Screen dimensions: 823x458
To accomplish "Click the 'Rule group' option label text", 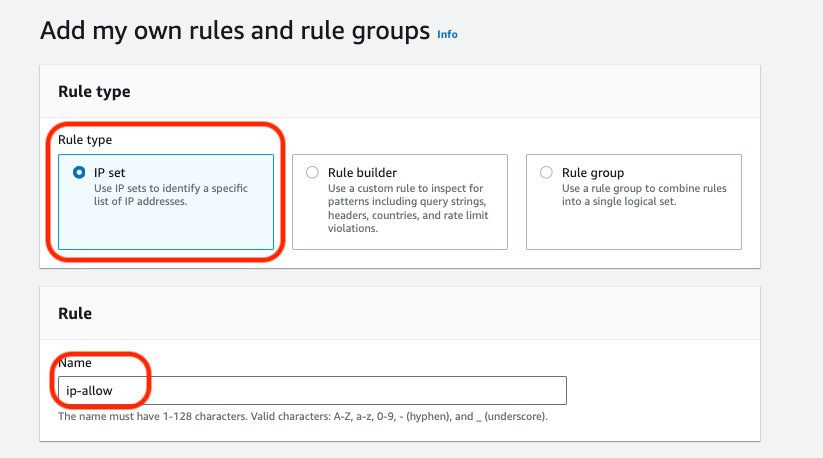I will point(593,172).
